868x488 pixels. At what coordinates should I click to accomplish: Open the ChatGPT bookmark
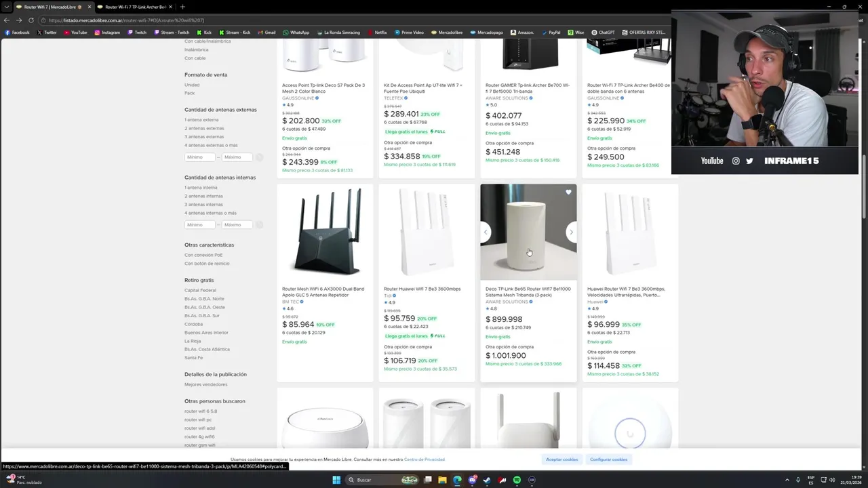click(603, 33)
